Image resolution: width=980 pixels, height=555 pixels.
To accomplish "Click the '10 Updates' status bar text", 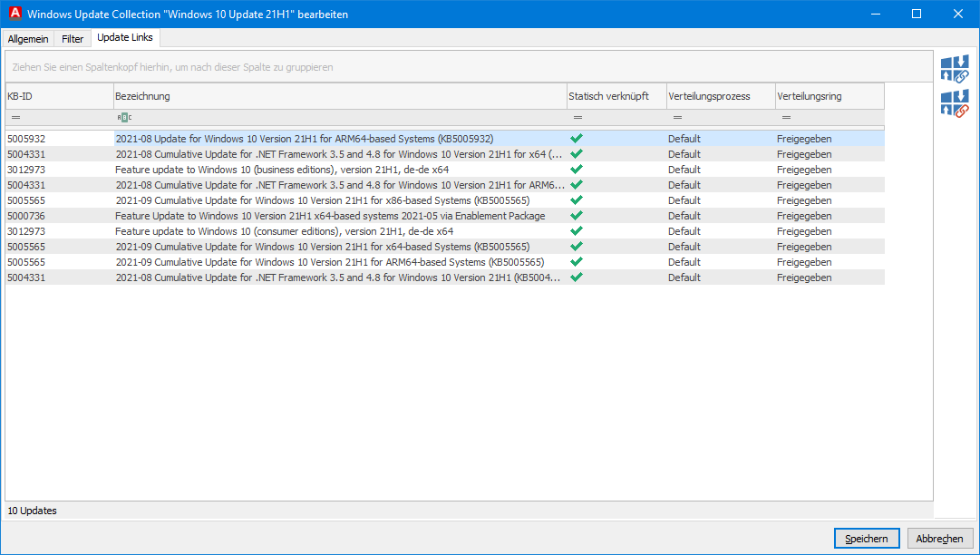I will [x=32, y=511].
